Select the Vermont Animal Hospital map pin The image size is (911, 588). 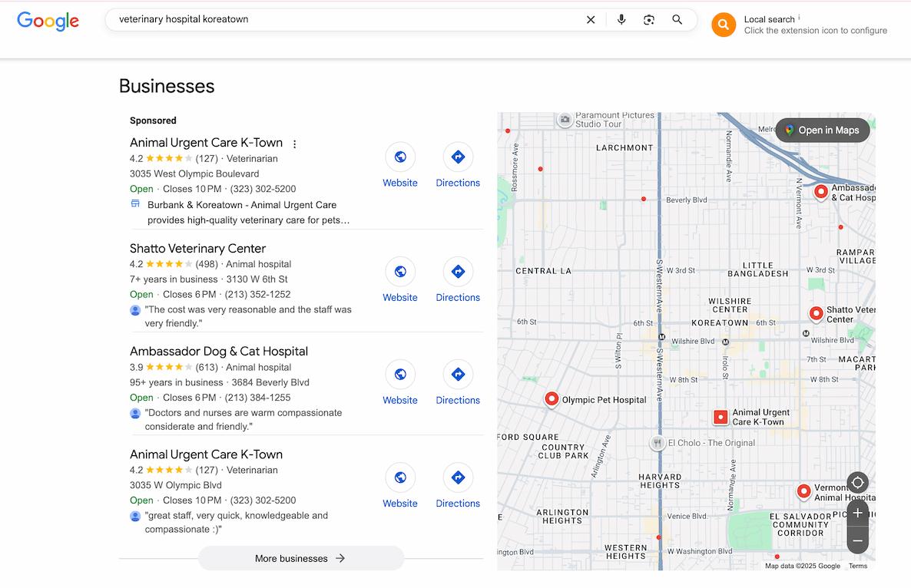(803, 491)
